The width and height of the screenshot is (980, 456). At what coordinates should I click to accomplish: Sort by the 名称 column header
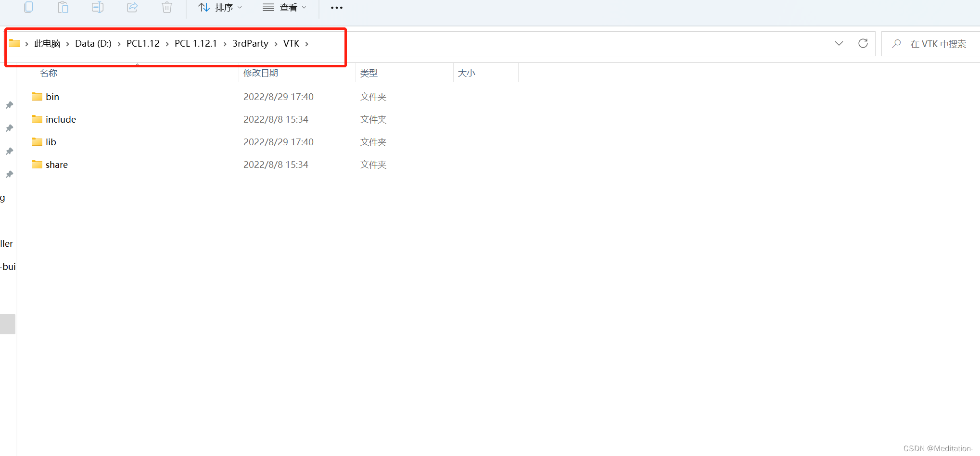tap(49, 73)
